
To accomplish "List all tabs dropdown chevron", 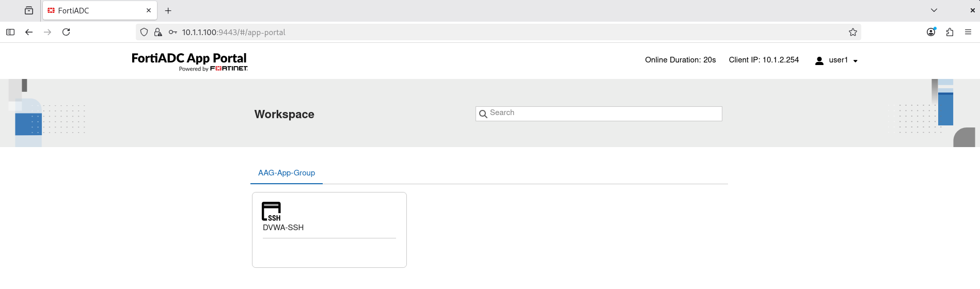I will click(x=934, y=10).
